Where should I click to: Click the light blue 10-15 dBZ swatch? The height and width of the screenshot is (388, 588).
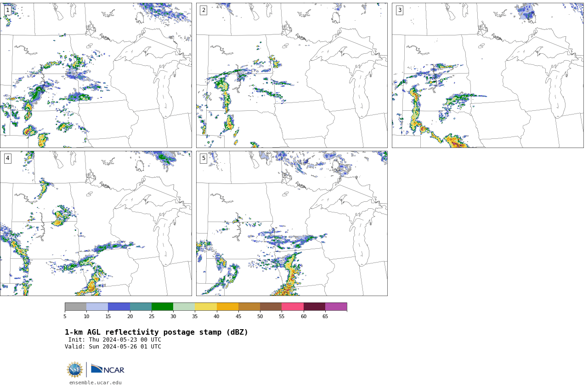pyautogui.click(x=97, y=307)
